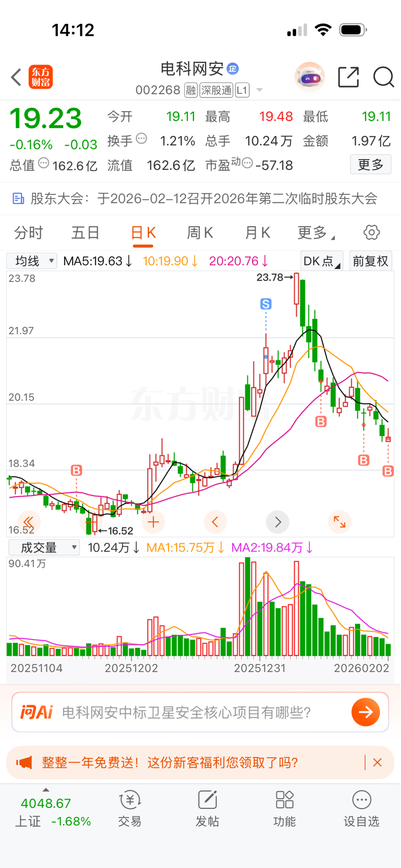The image size is (401, 868).
Task: Tap the back arrow icon
Action: 16,77
